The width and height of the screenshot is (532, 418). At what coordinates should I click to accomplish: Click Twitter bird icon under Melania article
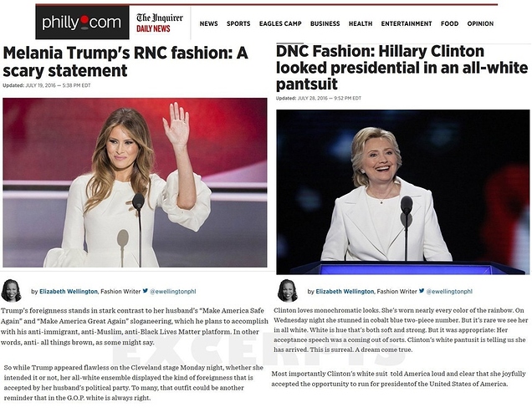(x=146, y=291)
